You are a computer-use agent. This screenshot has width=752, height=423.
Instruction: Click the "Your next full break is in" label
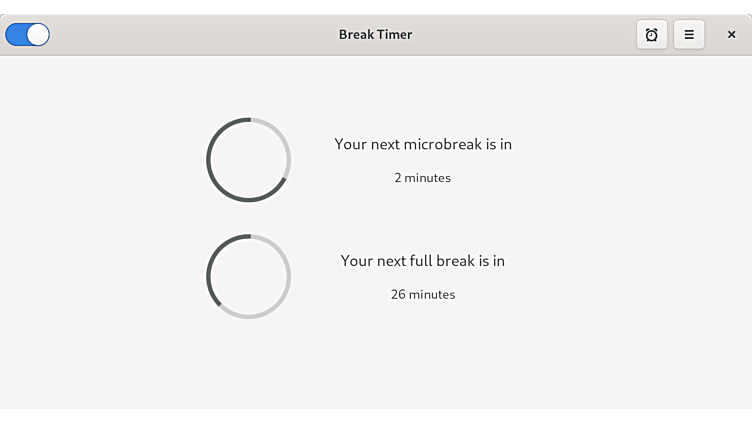[423, 261]
